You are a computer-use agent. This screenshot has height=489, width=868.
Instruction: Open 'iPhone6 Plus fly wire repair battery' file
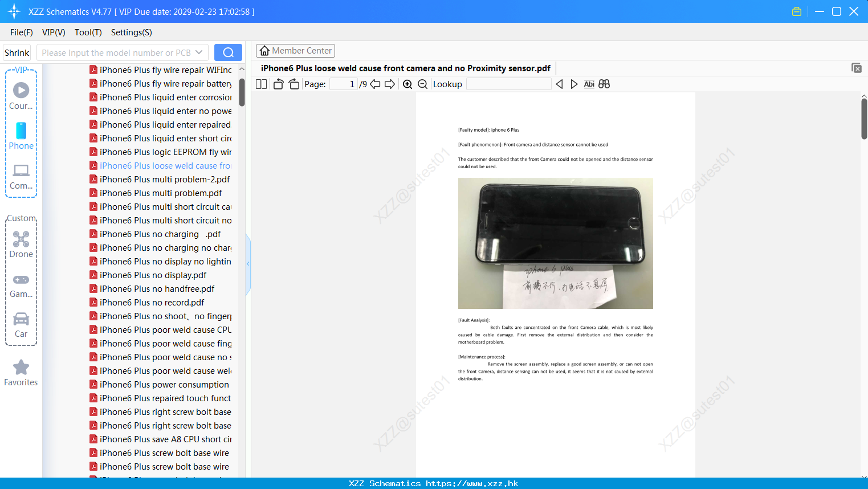coord(161,84)
